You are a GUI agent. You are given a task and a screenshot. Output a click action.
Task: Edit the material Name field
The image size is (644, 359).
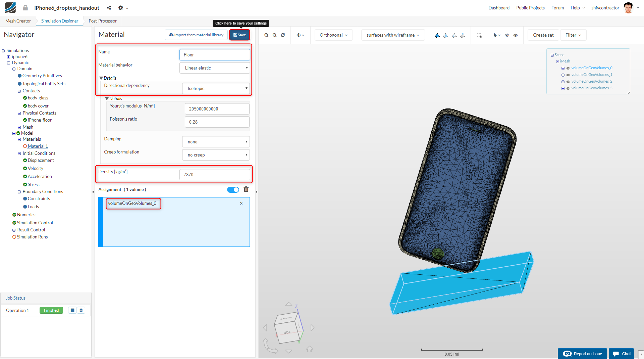(x=215, y=55)
